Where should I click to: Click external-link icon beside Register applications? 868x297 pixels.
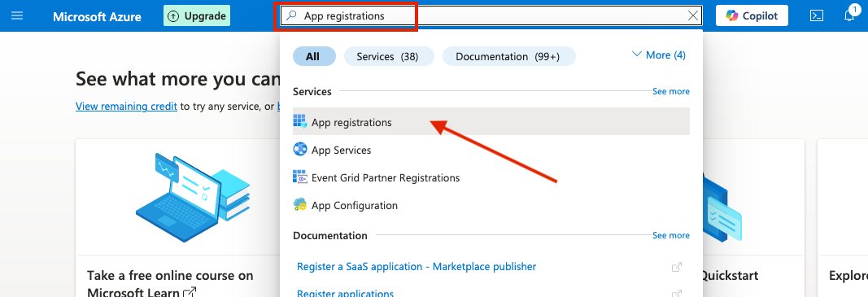(677, 293)
